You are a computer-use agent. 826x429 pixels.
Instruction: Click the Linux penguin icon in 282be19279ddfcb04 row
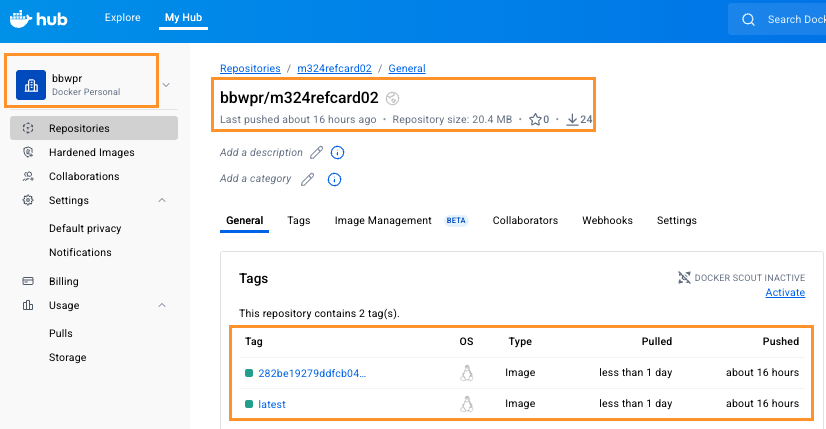click(467, 373)
